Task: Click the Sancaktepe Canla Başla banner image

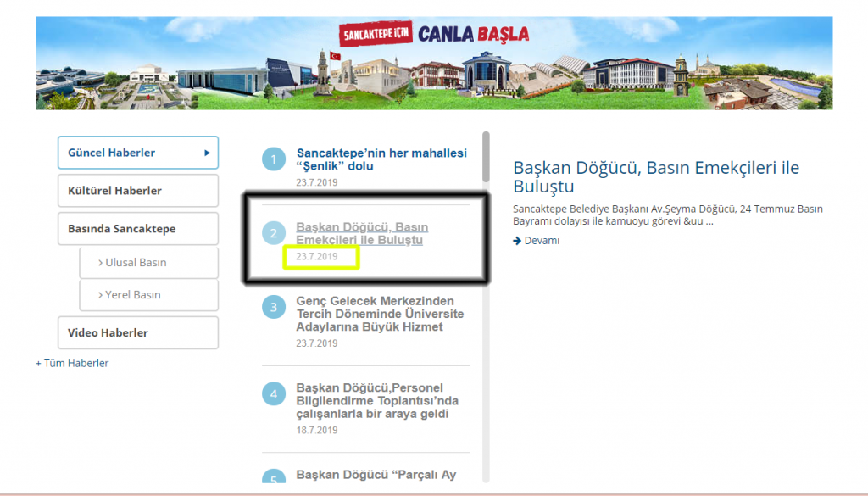Action: (434, 63)
